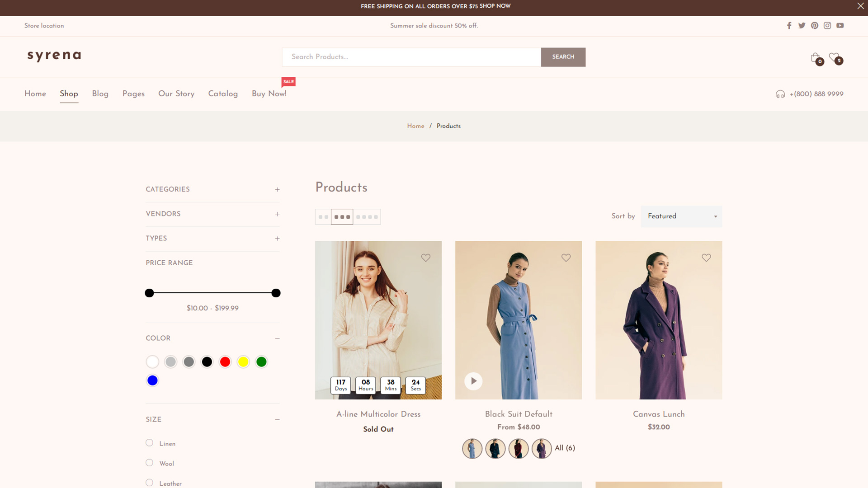
Task: Filter by the blue color swatch
Action: click(x=152, y=380)
